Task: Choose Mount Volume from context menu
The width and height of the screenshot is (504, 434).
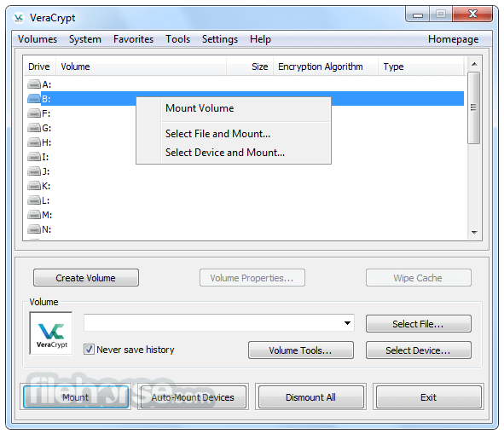Action: (x=200, y=108)
